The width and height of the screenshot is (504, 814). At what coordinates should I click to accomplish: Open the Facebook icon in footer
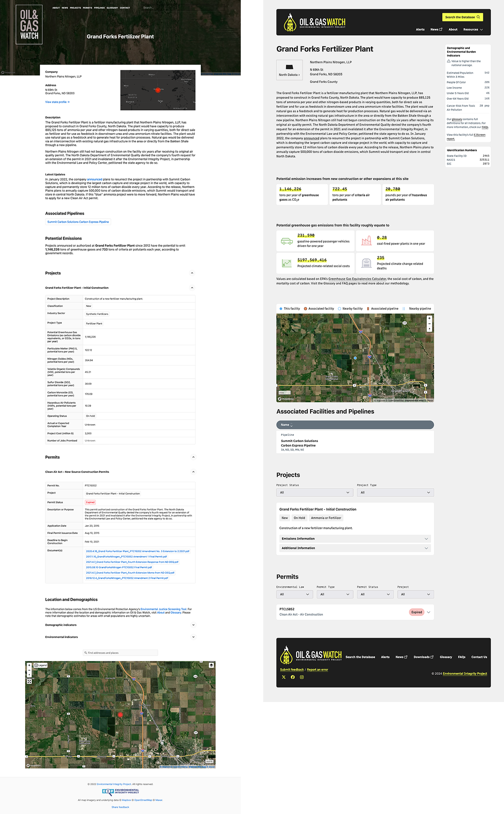[293, 677]
